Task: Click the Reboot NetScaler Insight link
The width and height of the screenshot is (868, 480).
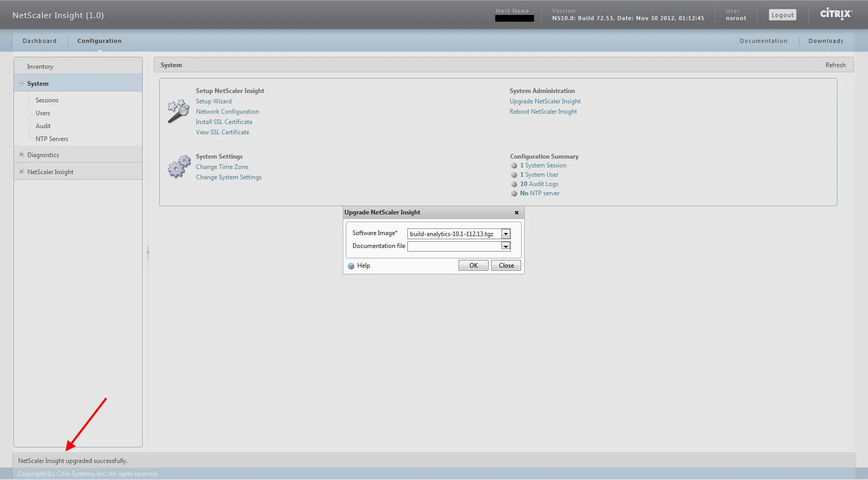Action: (x=543, y=112)
